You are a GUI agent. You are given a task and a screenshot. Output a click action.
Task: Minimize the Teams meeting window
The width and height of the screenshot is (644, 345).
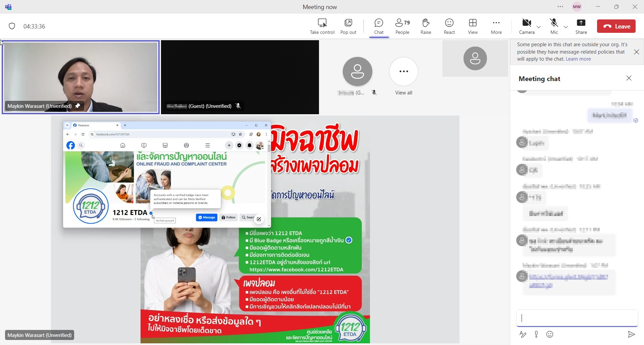(x=598, y=7)
